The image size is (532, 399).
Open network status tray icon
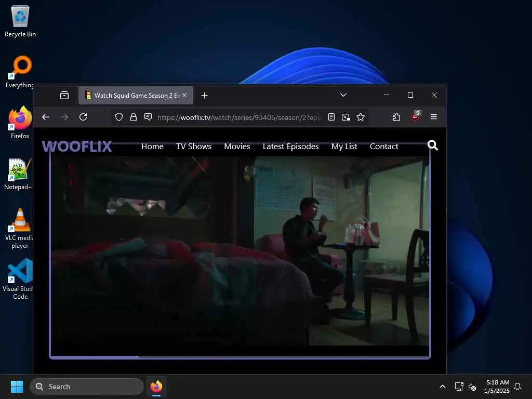pos(459,387)
